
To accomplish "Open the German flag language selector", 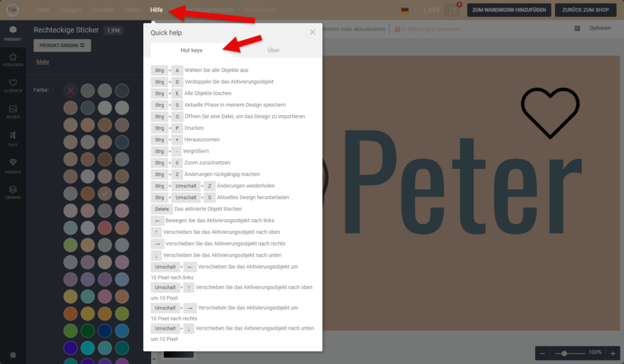I will [405, 10].
